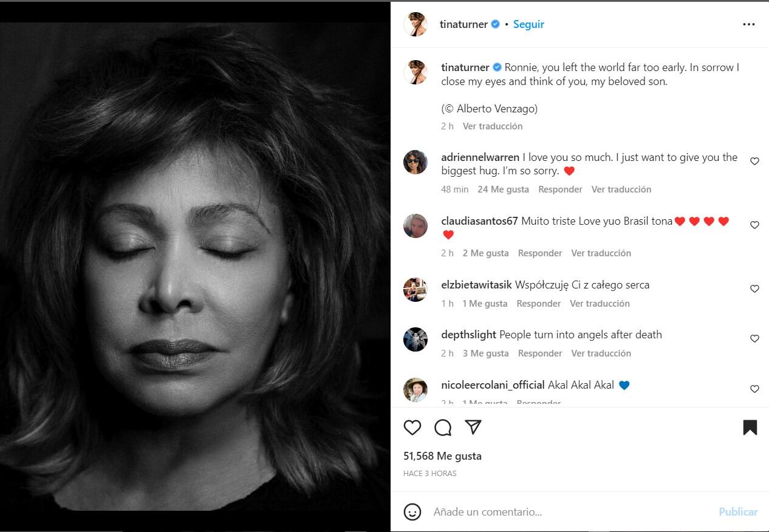Click the Publicar button

pos(738,512)
